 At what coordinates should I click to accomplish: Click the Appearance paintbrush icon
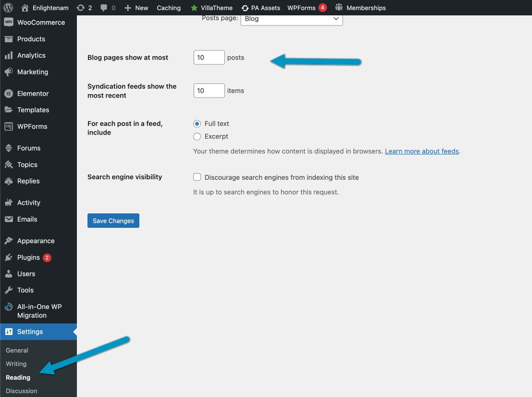point(9,240)
